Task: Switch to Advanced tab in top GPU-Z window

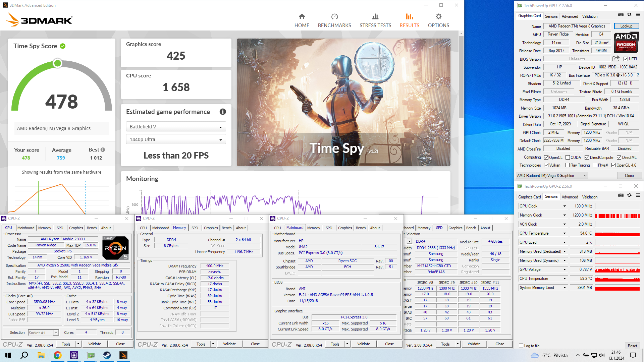Action: pos(570,16)
